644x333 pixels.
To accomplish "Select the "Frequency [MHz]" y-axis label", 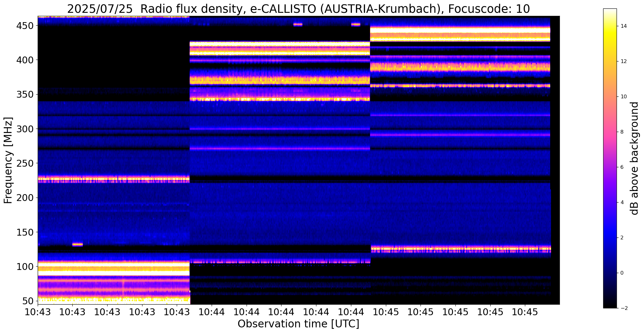I will click(8, 160).
